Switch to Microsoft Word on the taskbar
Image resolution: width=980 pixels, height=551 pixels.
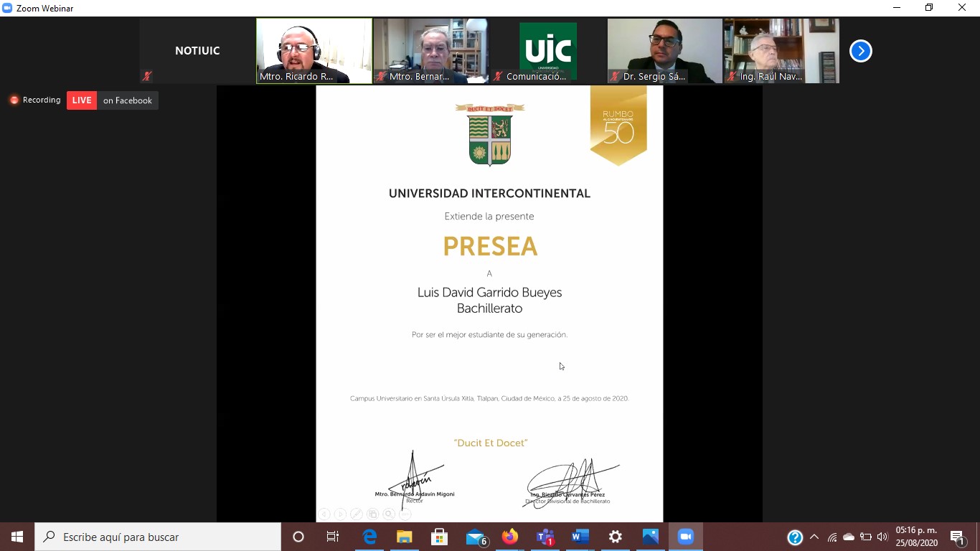580,537
